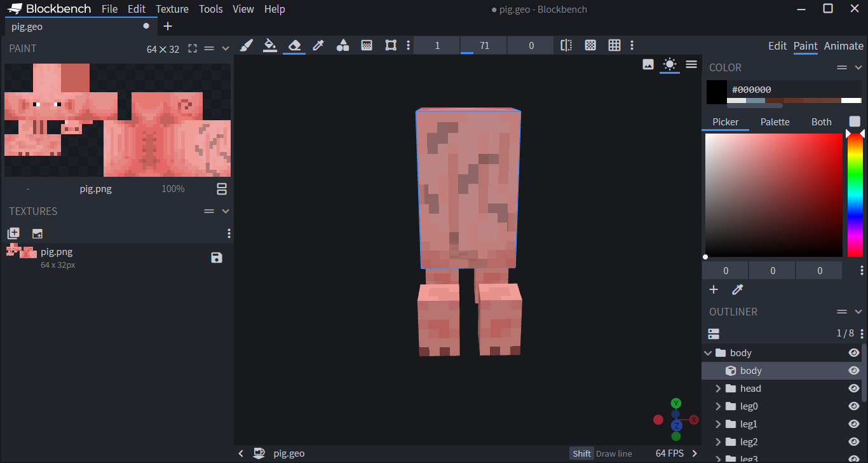
Task: Toggle fullscreen UV editor
Action: [193, 48]
